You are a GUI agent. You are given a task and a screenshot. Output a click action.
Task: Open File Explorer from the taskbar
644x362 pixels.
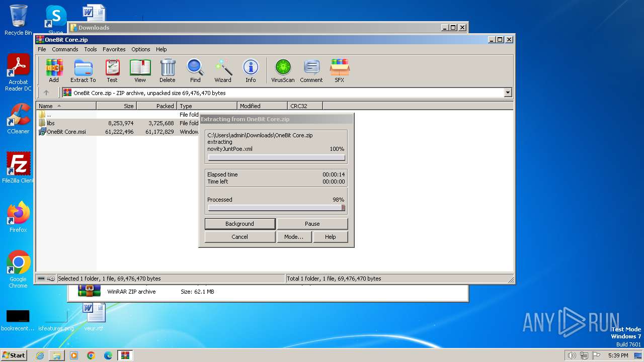coord(57,355)
